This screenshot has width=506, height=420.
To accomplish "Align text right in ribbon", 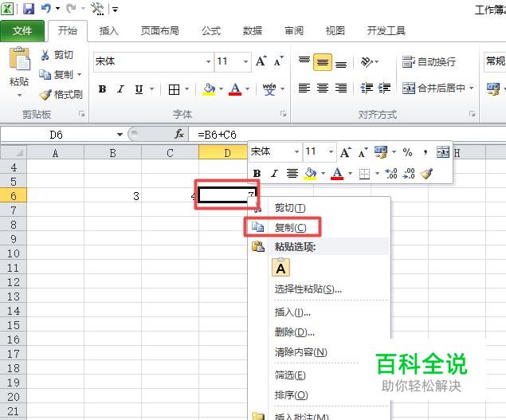I will pyautogui.click(x=341, y=88).
